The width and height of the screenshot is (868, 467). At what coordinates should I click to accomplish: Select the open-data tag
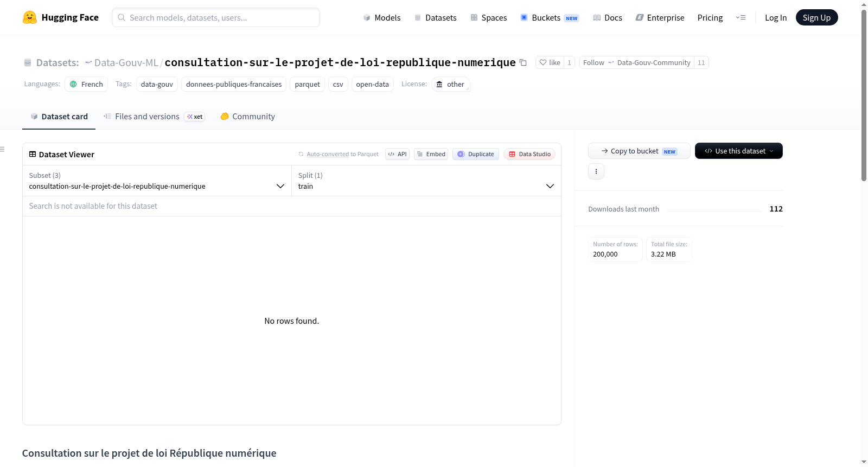(373, 84)
